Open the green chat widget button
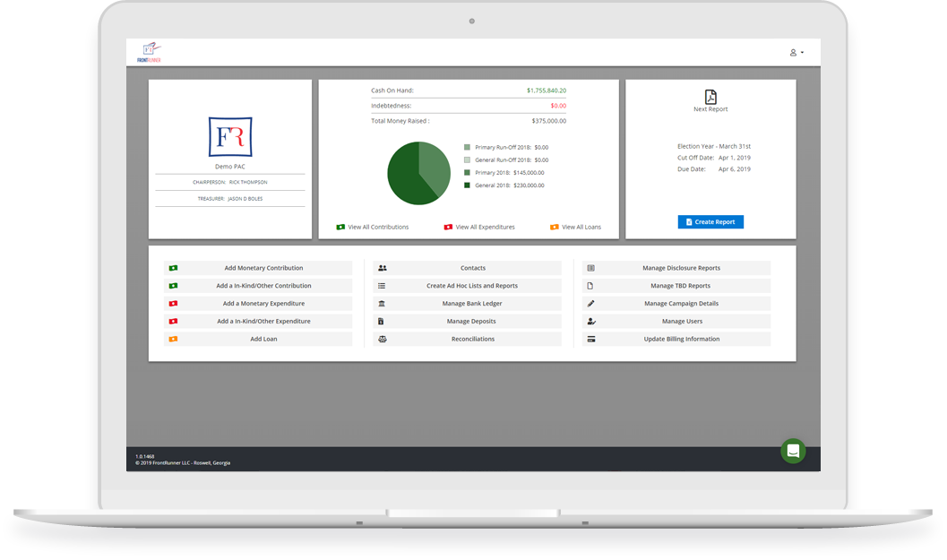This screenshot has height=560, width=947. 793,451
